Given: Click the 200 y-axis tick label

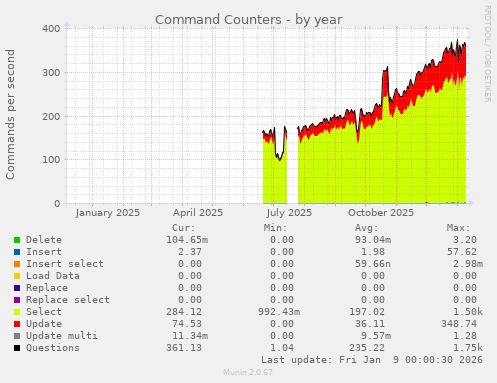Looking at the screenshot, I should [51, 117].
